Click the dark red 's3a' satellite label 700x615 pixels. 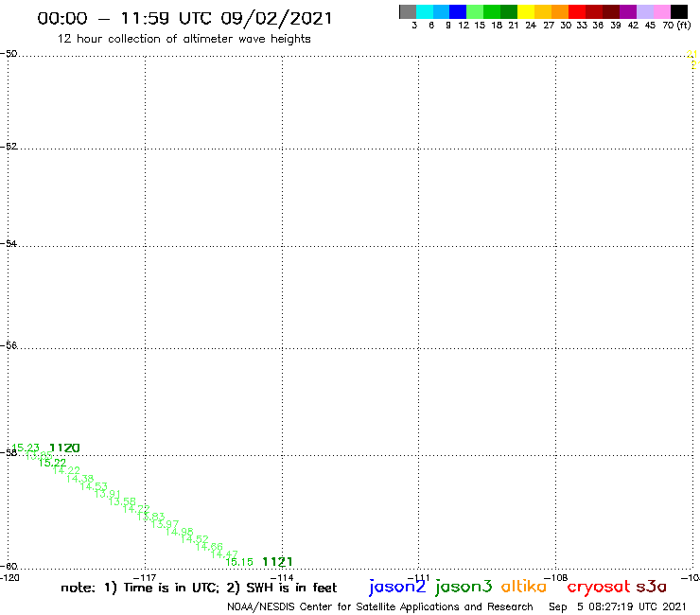(x=652, y=587)
